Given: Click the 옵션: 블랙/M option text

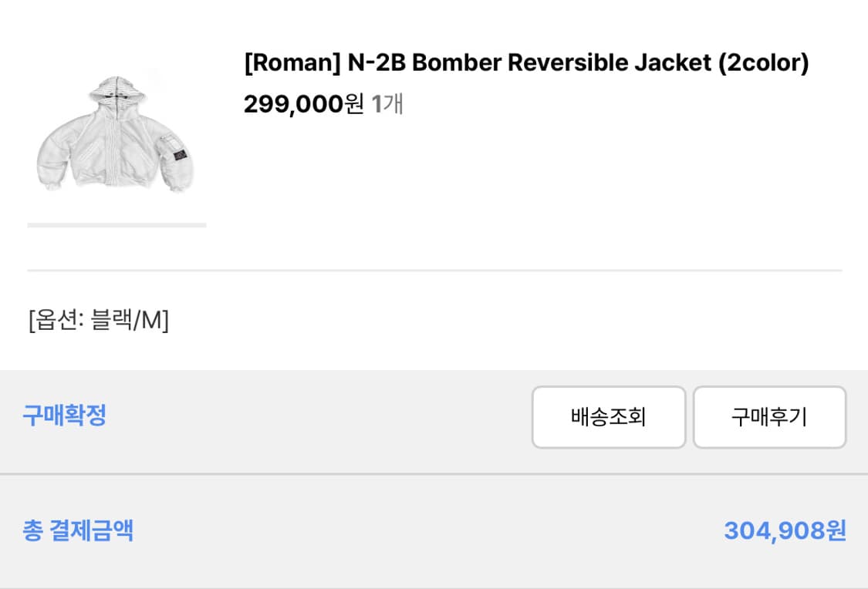Looking at the screenshot, I should [98, 320].
